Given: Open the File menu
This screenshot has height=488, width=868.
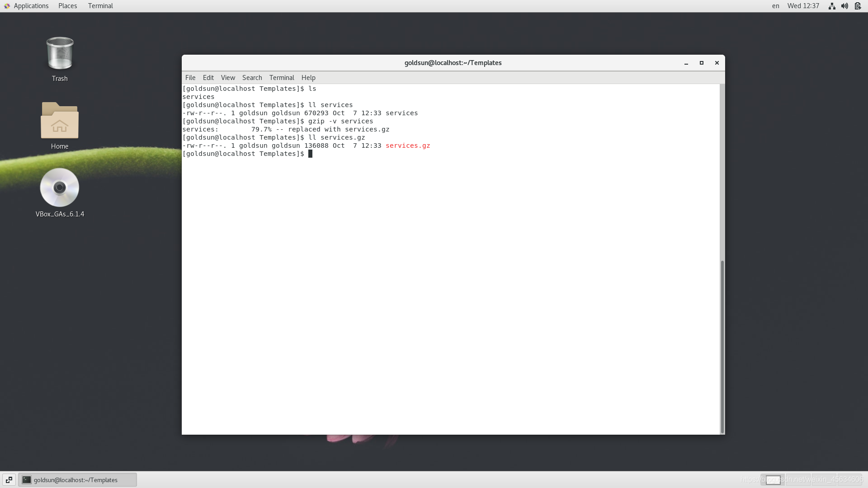Looking at the screenshot, I should [x=190, y=77].
